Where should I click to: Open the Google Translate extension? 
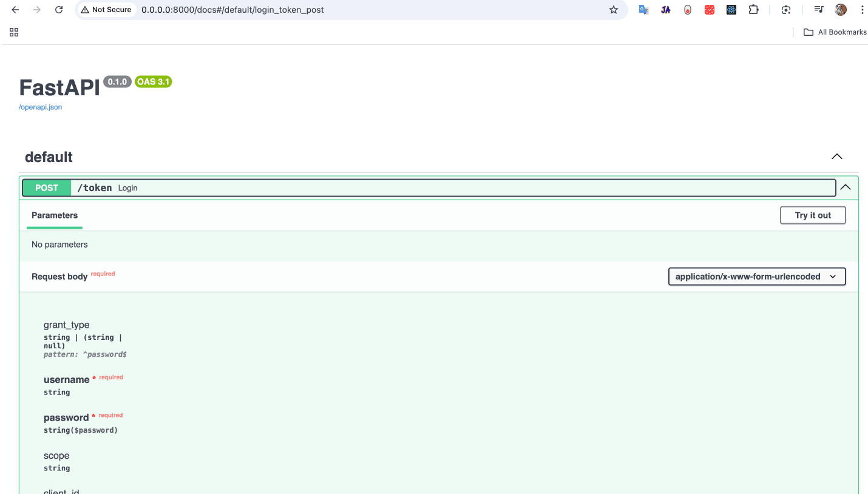pos(644,10)
